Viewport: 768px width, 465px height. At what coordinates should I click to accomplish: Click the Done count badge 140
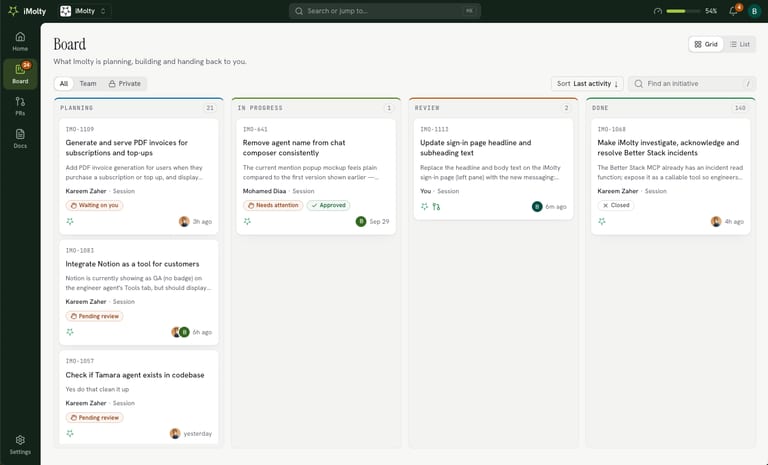[x=740, y=108]
